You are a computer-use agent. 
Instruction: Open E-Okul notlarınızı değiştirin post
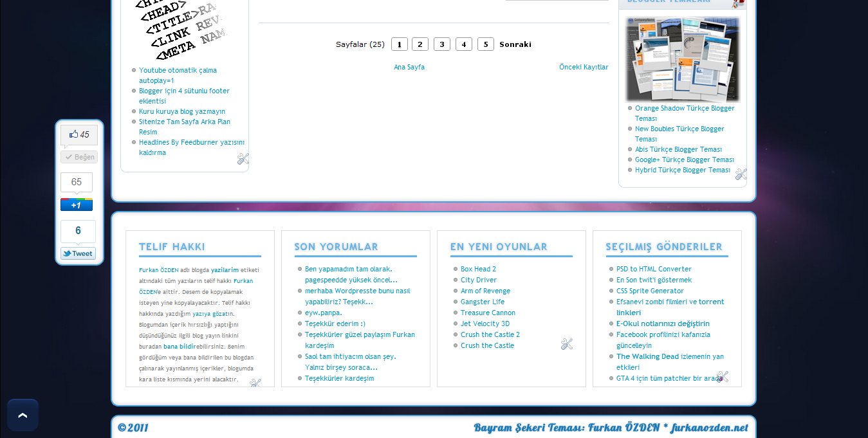[663, 324]
